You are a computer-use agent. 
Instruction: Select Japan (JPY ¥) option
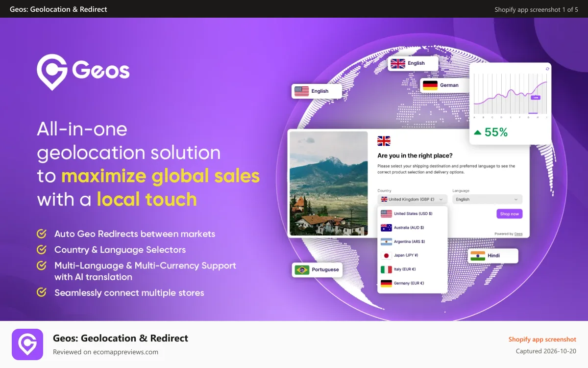click(x=412, y=255)
